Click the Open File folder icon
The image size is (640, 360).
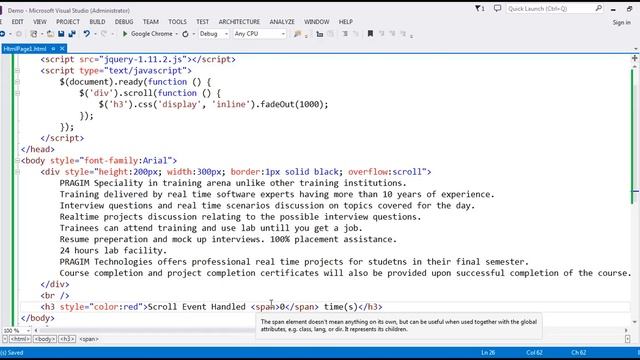pos(50,34)
